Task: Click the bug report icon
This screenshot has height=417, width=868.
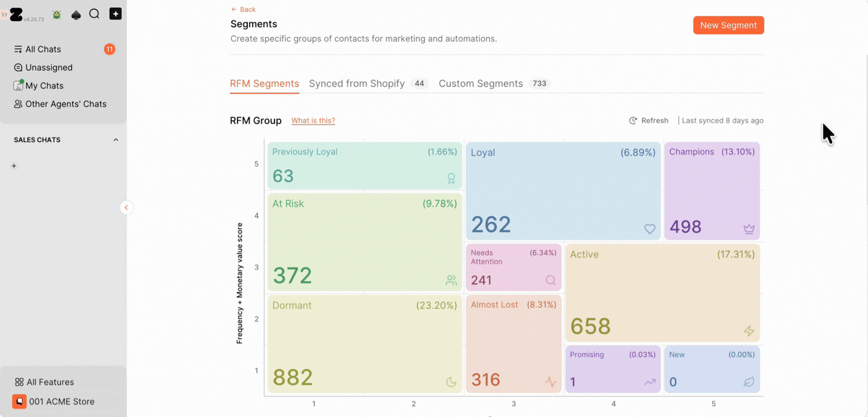Action: coord(57,15)
